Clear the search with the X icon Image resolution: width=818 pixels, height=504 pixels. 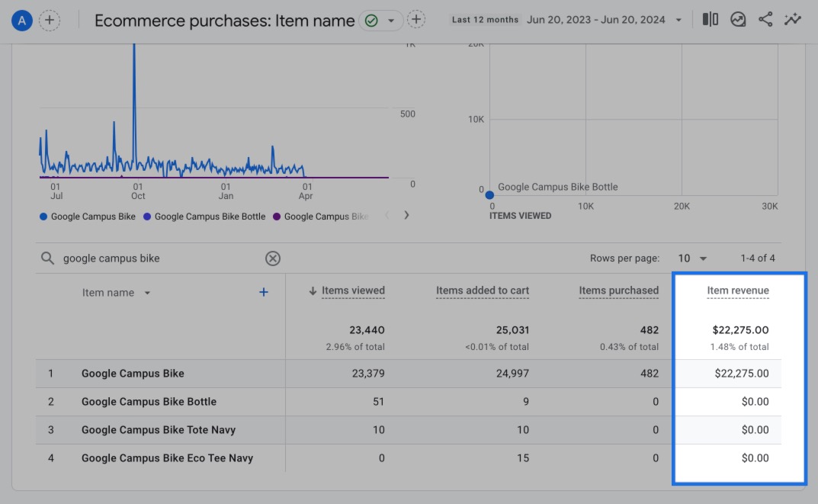(273, 258)
